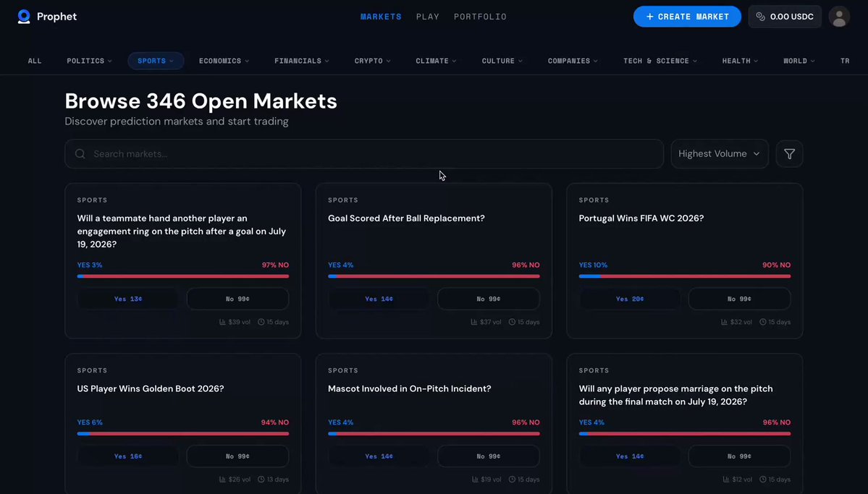Click the filter funnel icon
868x494 pixels.
click(x=789, y=154)
